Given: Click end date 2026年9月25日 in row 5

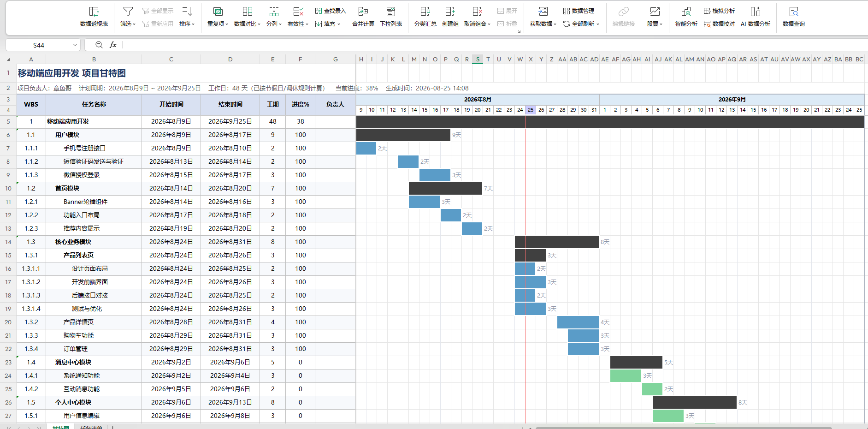Looking at the screenshot, I should pyautogui.click(x=230, y=121).
